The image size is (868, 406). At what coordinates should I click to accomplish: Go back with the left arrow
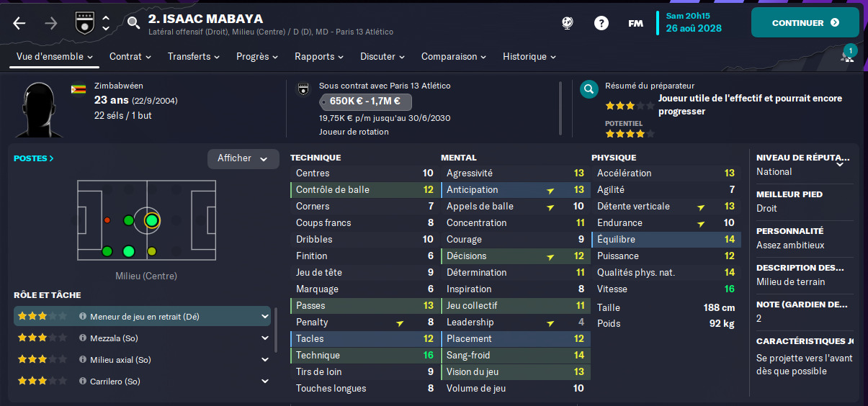click(x=19, y=23)
